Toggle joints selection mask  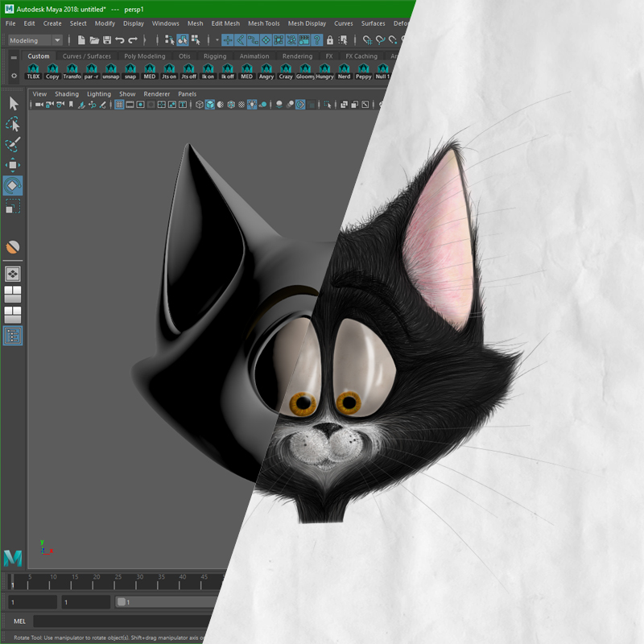tap(240, 39)
